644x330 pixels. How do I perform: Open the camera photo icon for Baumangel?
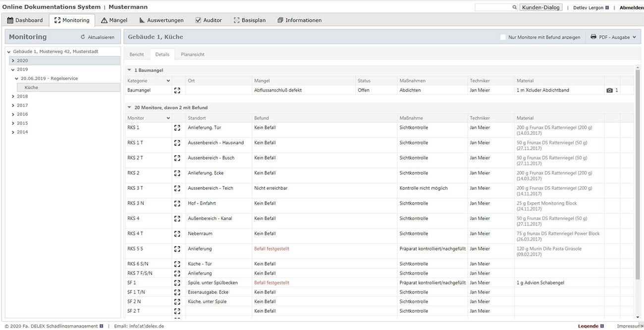point(609,91)
